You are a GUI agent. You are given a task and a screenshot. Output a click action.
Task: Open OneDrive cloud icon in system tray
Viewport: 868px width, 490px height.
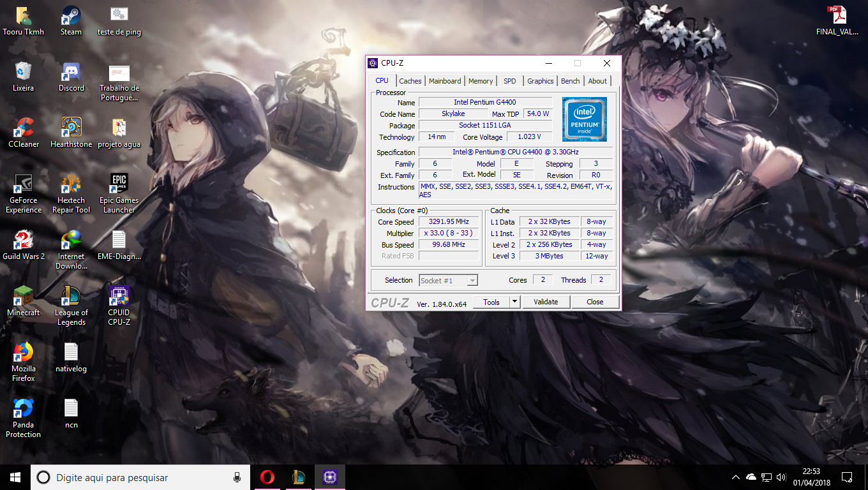coord(751,477)
